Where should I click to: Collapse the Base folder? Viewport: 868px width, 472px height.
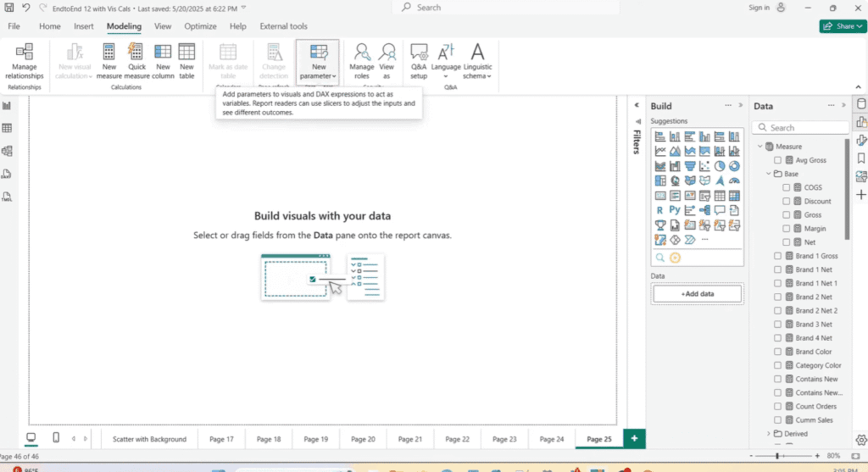pos(768,174)
